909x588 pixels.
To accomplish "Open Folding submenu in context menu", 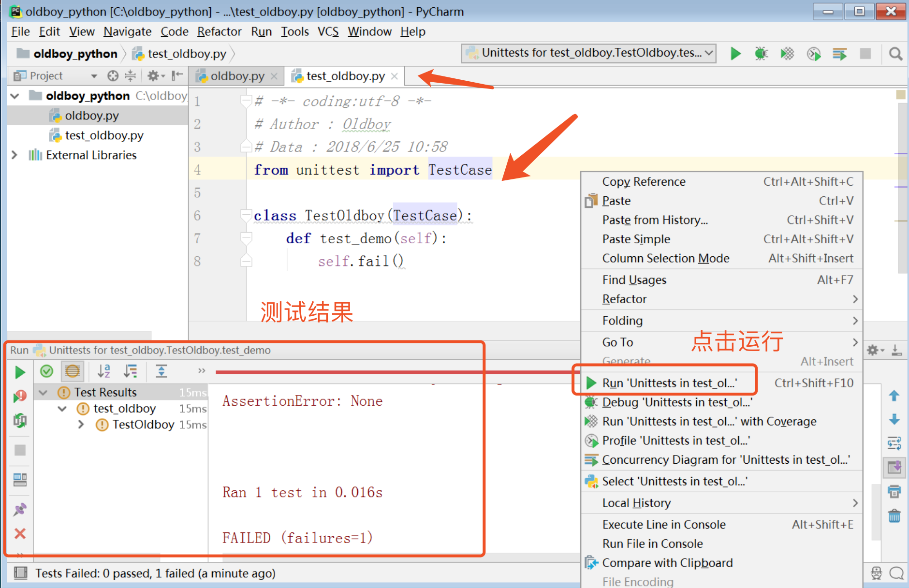I will point(722,321).
